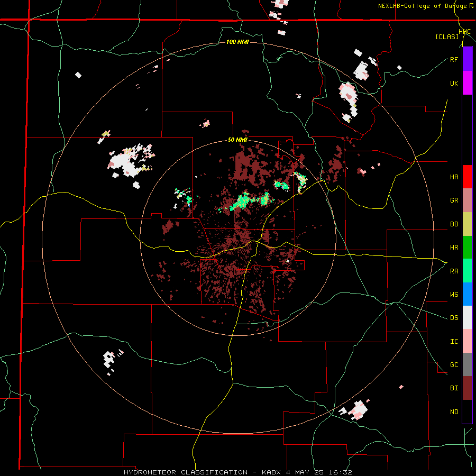The height and width of the screenshot is (476, 476).
Task: Click the HA red legend swatch
Action: coord(467,177)
